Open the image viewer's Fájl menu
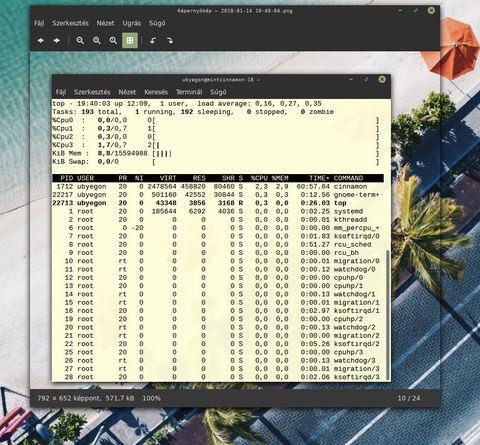The height and width of the screenshot is (445, 480). [x=39, y=23]
